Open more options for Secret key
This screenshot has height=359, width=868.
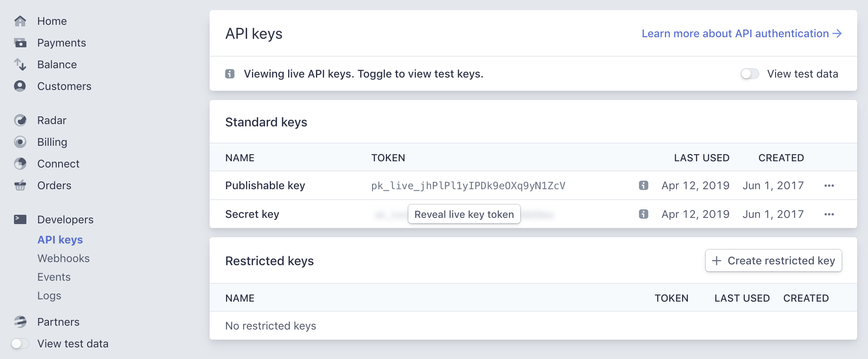coord(829,214)
